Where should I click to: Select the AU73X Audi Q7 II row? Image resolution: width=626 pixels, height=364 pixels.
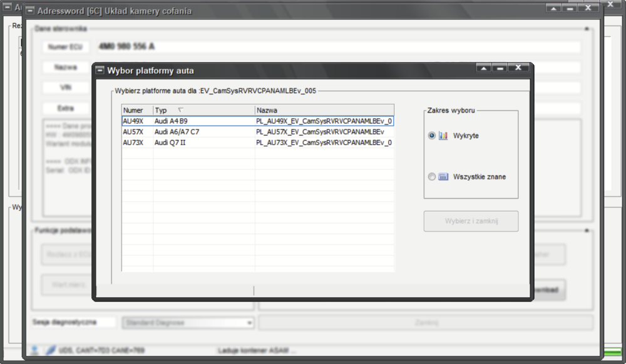188,143
